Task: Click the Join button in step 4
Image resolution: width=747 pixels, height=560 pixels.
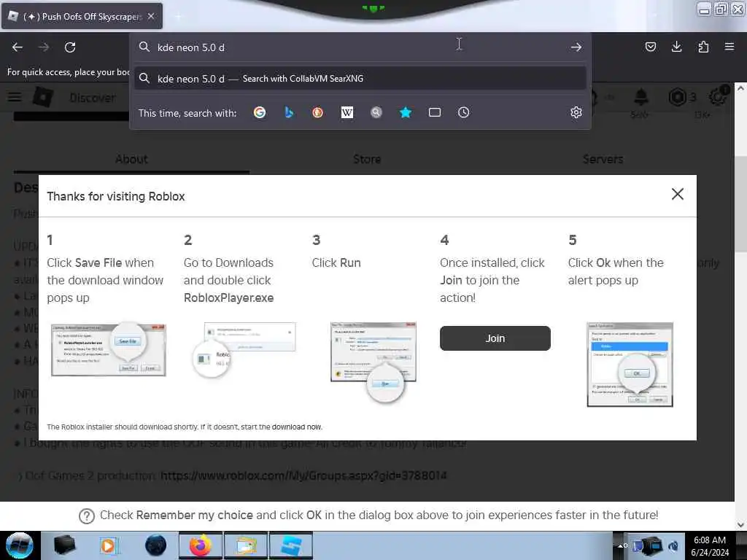Action: coord(495,338)
